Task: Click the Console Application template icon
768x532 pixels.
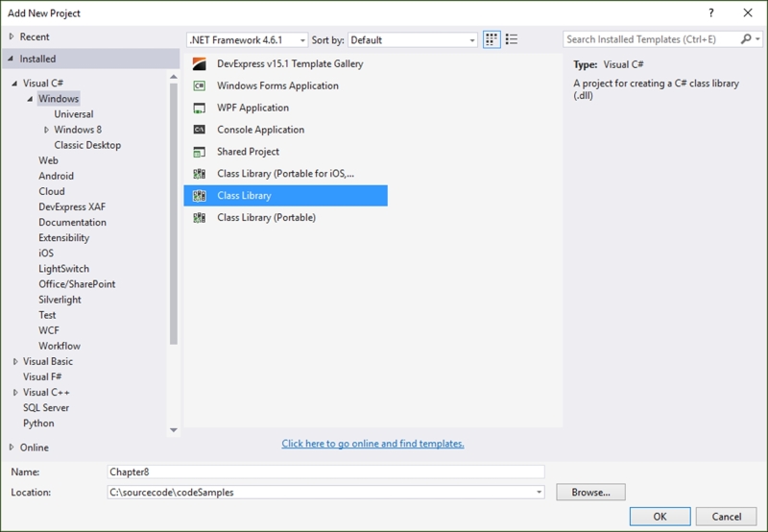Action: click(x=200, y=130)
